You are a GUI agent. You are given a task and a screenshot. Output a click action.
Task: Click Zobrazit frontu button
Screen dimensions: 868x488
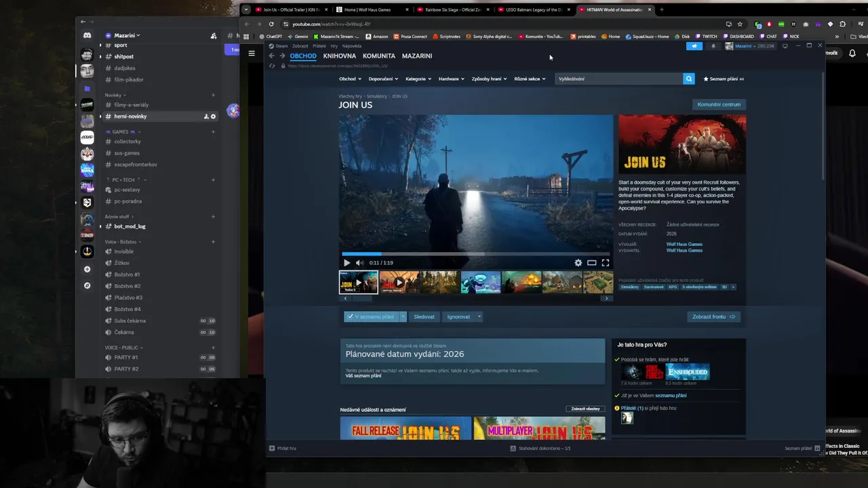click(713, 317)
